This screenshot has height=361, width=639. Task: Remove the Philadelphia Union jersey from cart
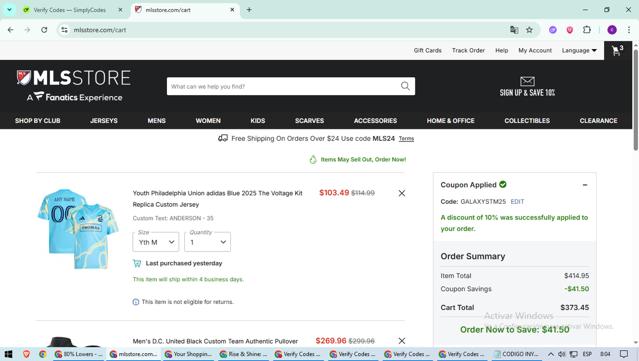pyautogui.click(x=402, y=193)
